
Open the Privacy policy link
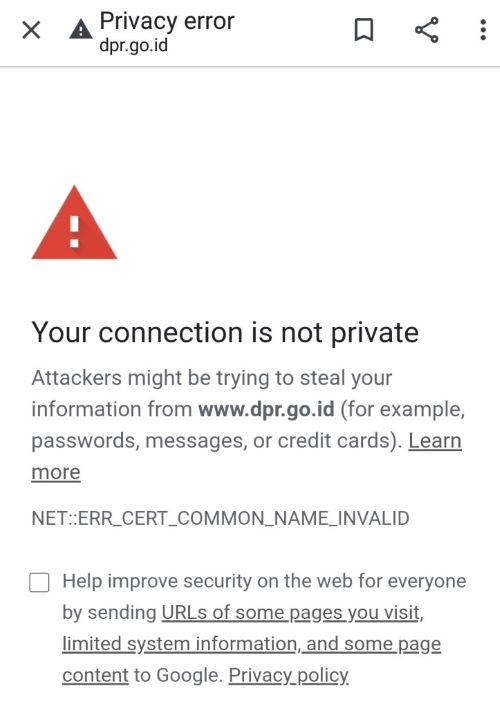coord(288,676)
